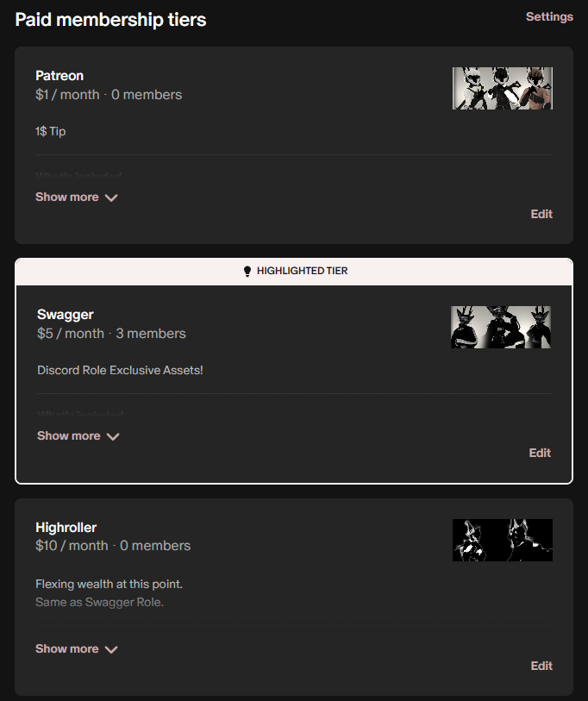This screenshot has height=701, width=588.
Task: Expand Show more text for Patreon tier
Action: (x=67, y=197)
